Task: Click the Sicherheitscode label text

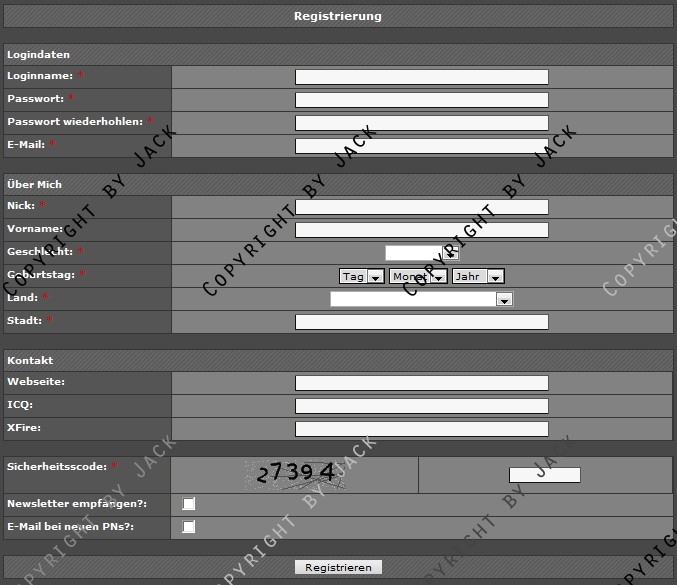Action: coord(57,467)
